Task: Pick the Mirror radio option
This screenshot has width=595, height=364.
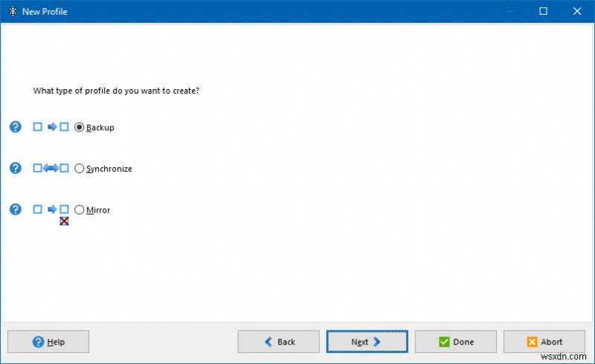Action: pyautogui.click(x=80, y=210)
